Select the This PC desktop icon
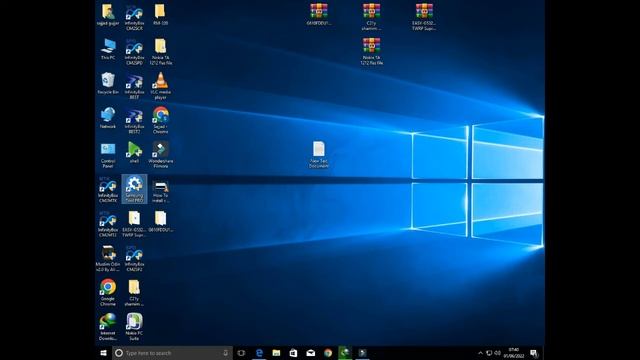This screenshot has height=360, width=640. coord(108,49)
